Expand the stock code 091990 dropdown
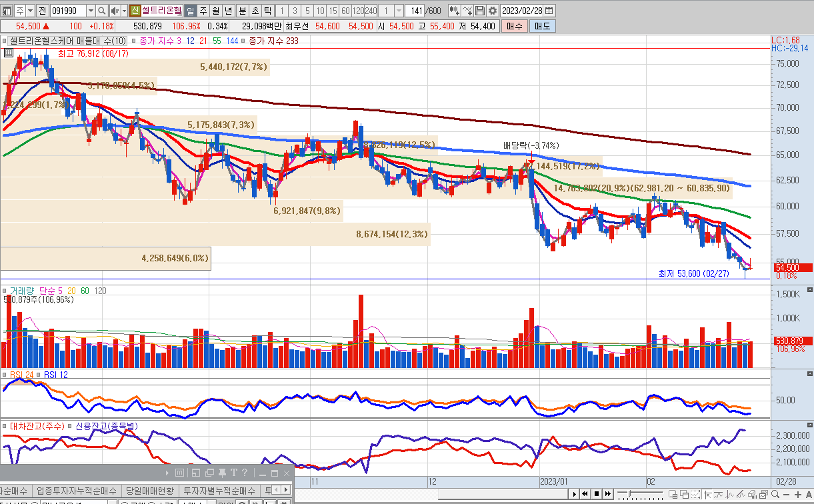814x504 pixels. click(89, 11)
